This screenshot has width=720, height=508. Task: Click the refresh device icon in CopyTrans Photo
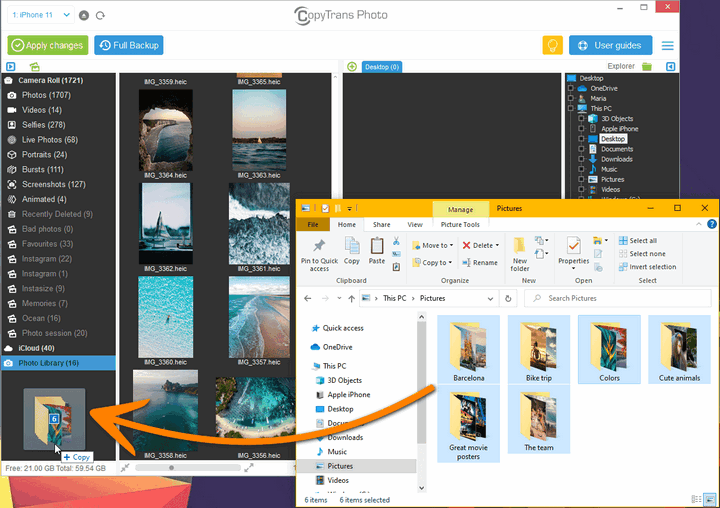point(100,15)
